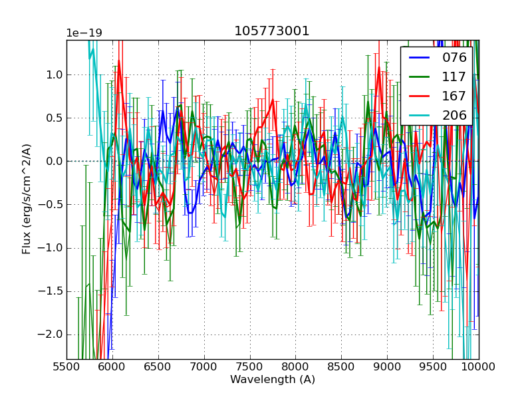Viewport: 532px width, 399px height.
Task: Click the 167 legend label text
Action: coord(454,96)
